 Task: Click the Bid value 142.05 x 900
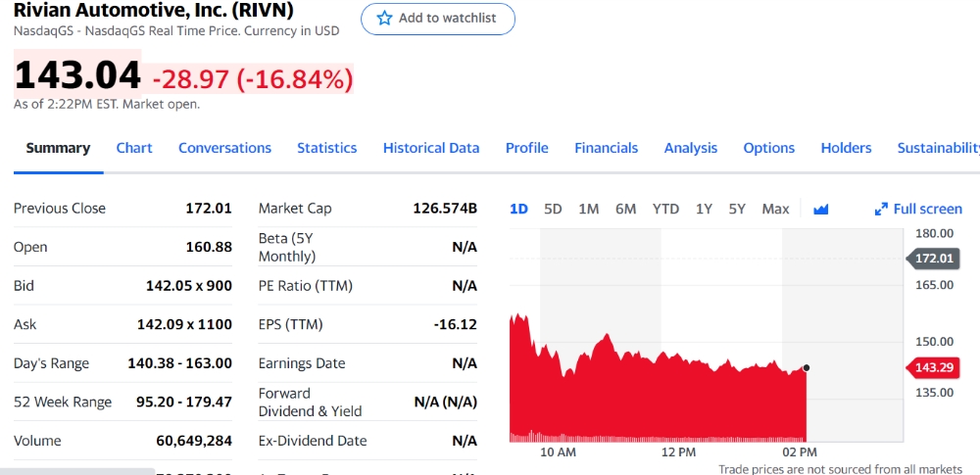point(189,286)
